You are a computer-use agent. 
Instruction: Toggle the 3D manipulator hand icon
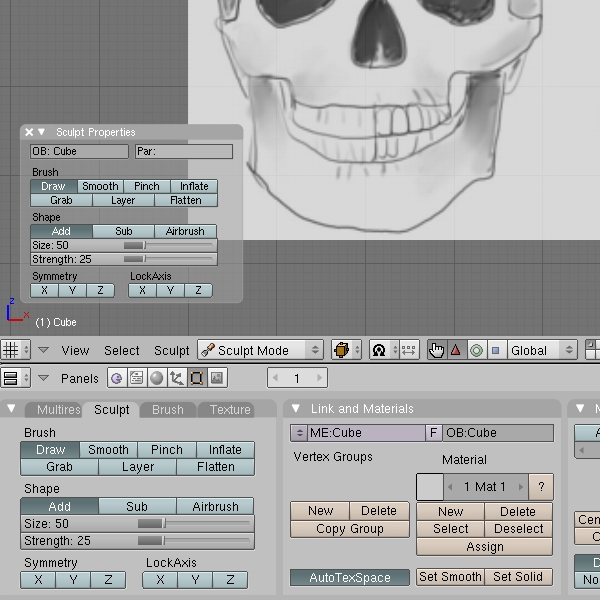(436, 350)
